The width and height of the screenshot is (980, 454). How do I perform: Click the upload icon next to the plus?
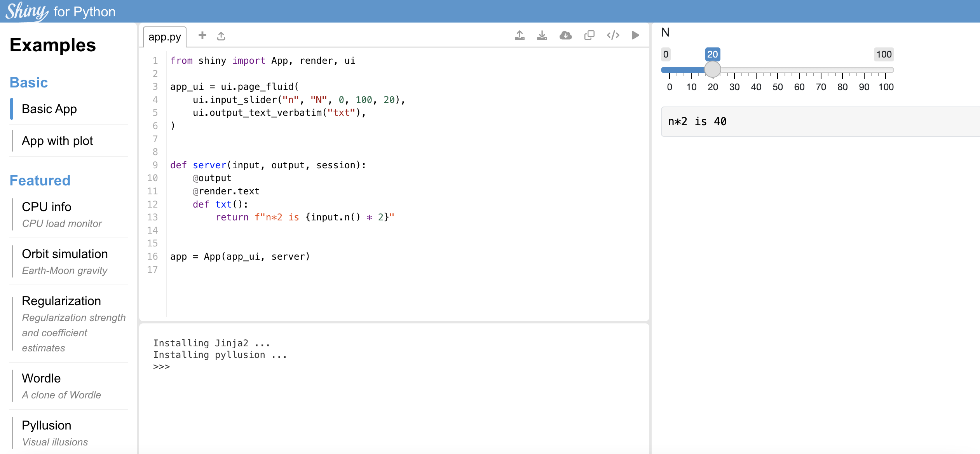221,35
